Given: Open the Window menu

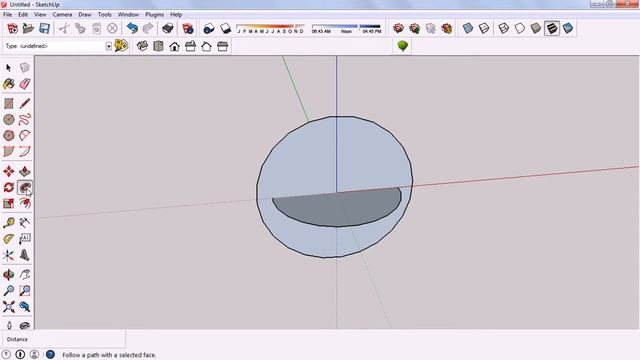Looking at the screenshot, I should click(128, 14).
